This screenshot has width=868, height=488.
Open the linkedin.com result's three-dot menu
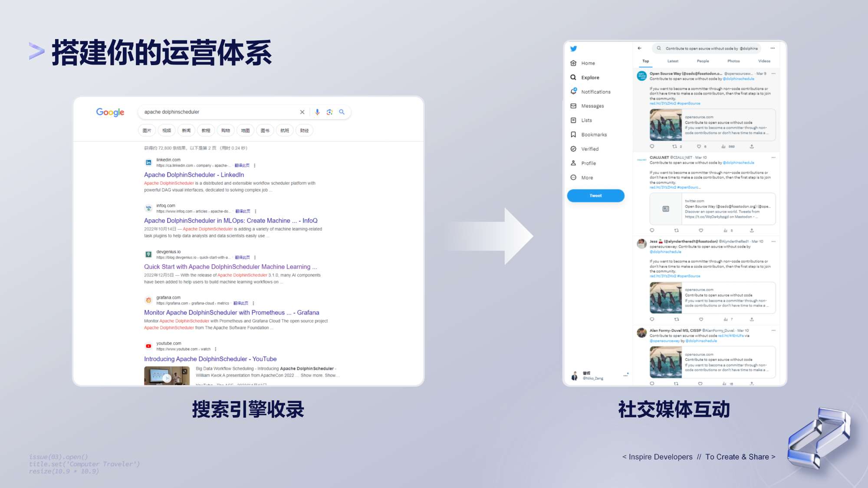[x=255, y=165]
